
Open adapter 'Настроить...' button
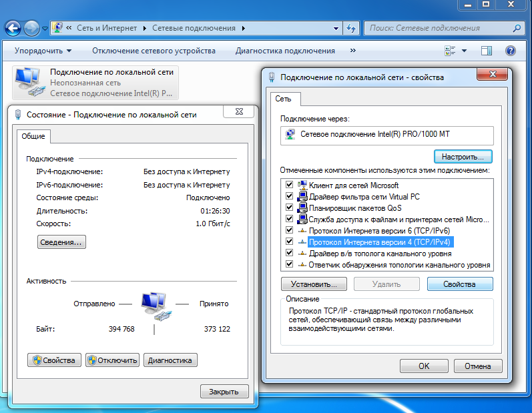pos(463,157)
